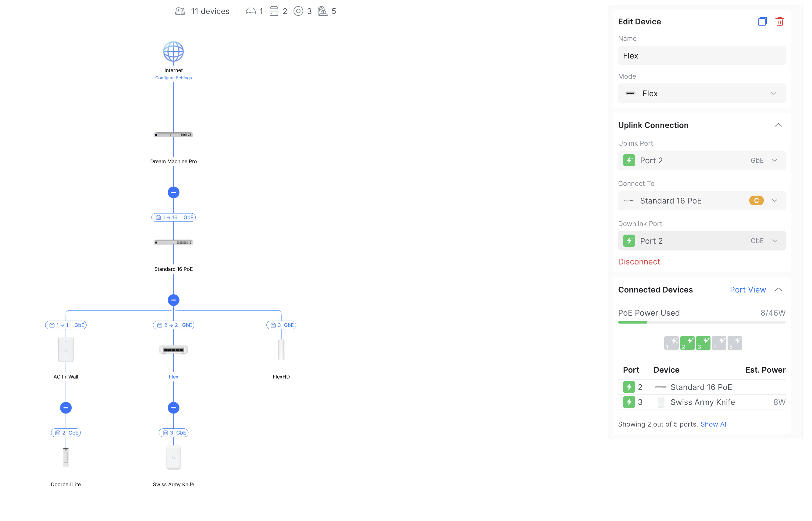812x521 pixels.
Task: Click the PoE icon in port 3 table row
Action: (x=629, y=402)
